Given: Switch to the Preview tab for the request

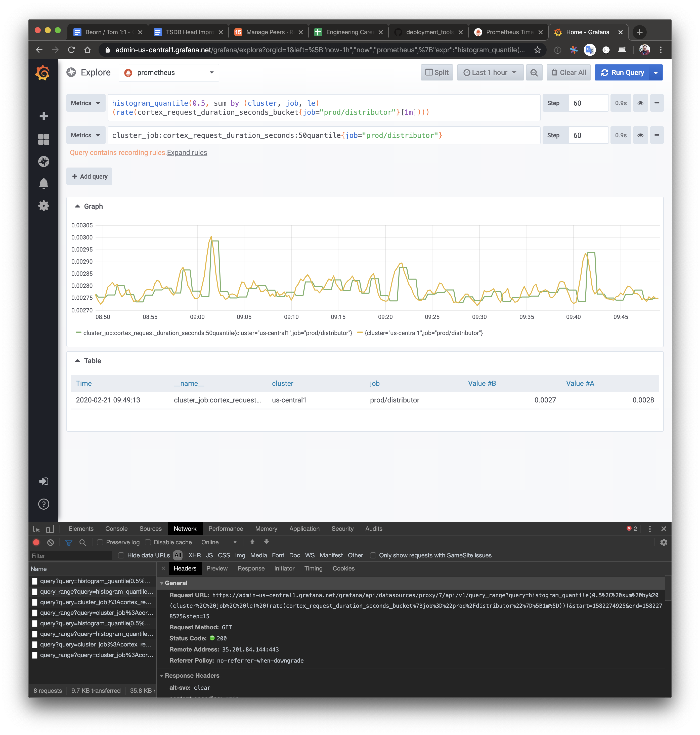Looking at the screenshot, I should pyautogui.click(x=217, y=568).
